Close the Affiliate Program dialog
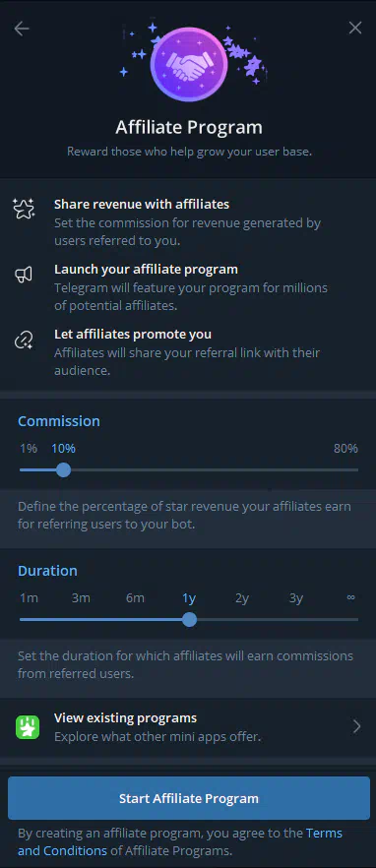Image resolution: width=376 pixels, height=868 pixels. click(355, 28)
